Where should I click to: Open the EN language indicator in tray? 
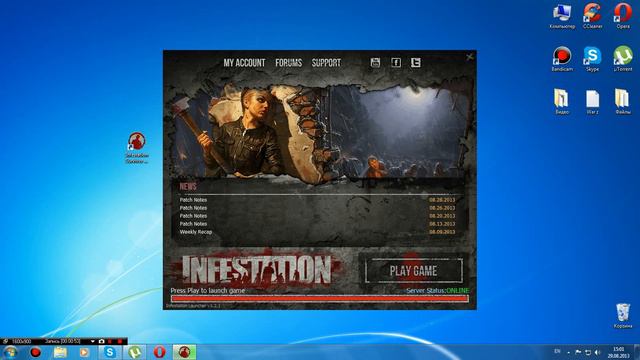pos(557,351)
